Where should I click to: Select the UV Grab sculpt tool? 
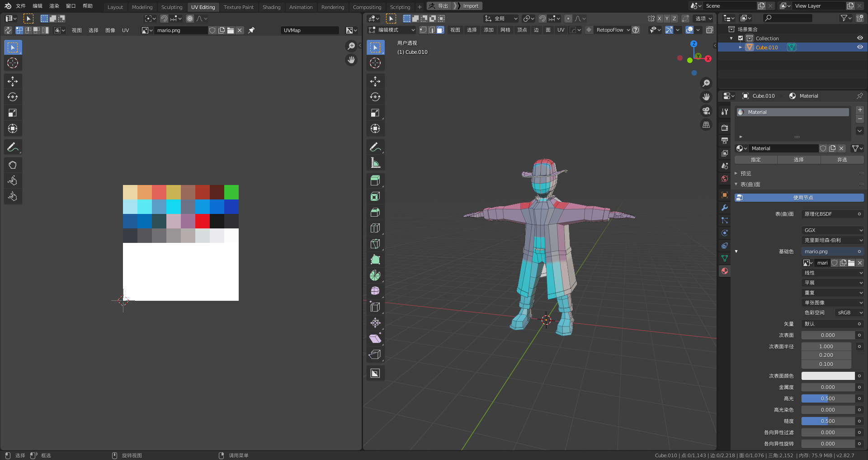13,165
